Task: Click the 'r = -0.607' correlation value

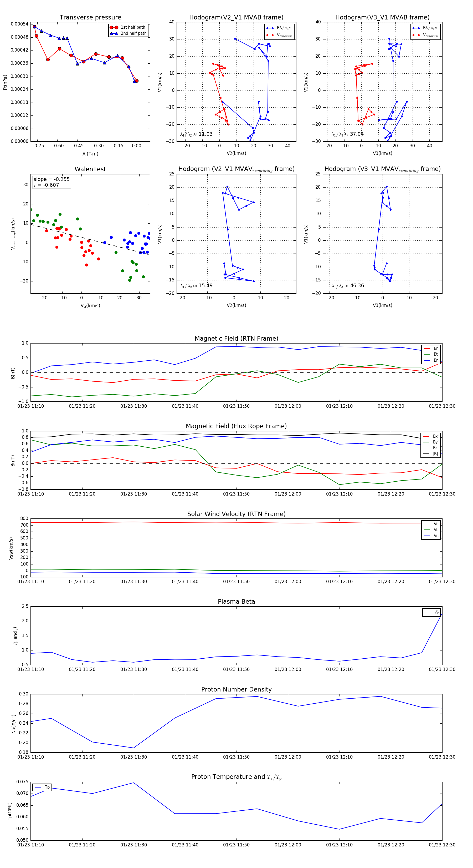Action: click(x=47, y=185)
